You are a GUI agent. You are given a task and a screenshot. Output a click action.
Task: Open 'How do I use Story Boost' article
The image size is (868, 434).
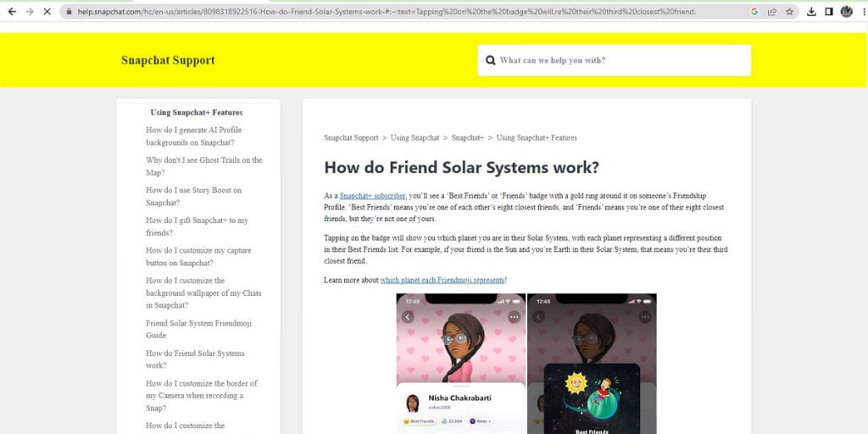(194, 196)
